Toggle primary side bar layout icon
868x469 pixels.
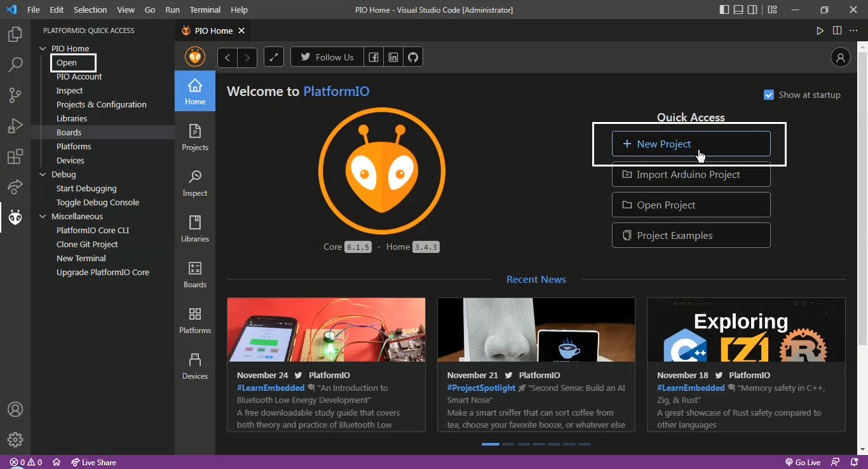[x=724, y=10]
